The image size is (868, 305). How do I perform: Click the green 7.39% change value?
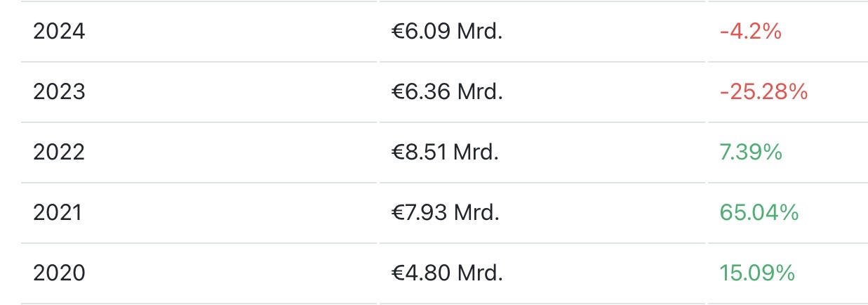click(x=751, y=152)
